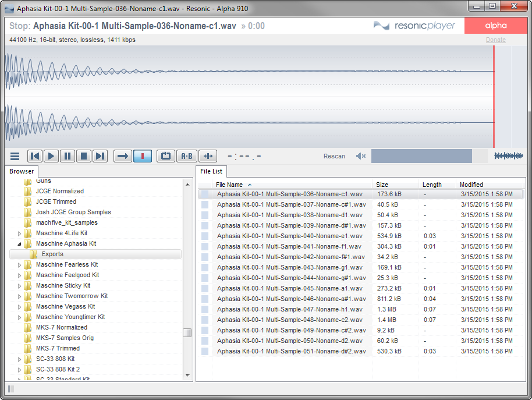Sort by Size column header

pos(396,185)
